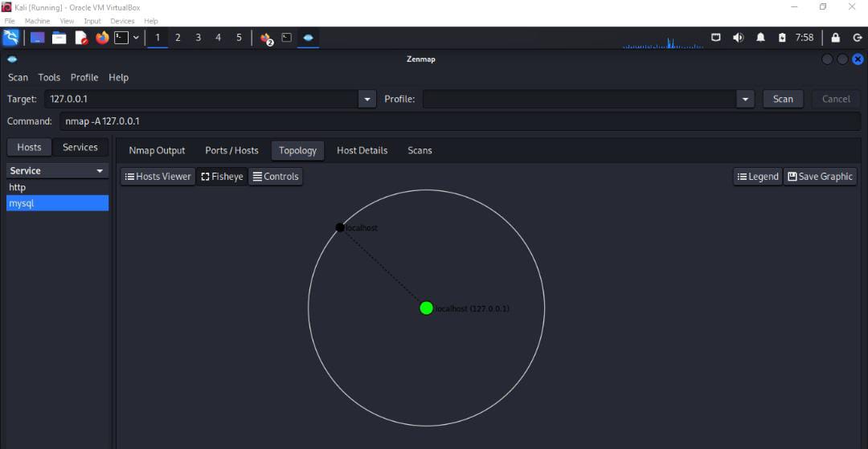868x449 pixels.
Task: Select the Zenmap taskbar window button
Action: (x=309, y=38)
